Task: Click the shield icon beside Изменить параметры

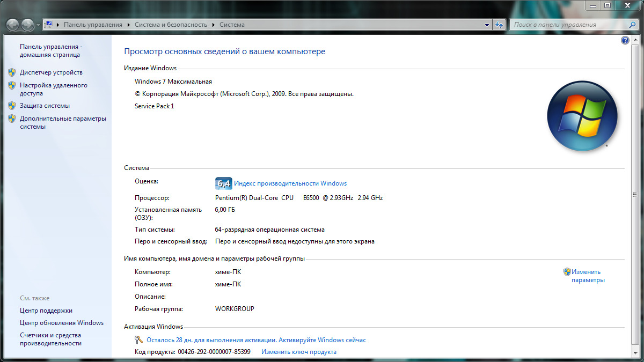Action: (x=567, y=272)
